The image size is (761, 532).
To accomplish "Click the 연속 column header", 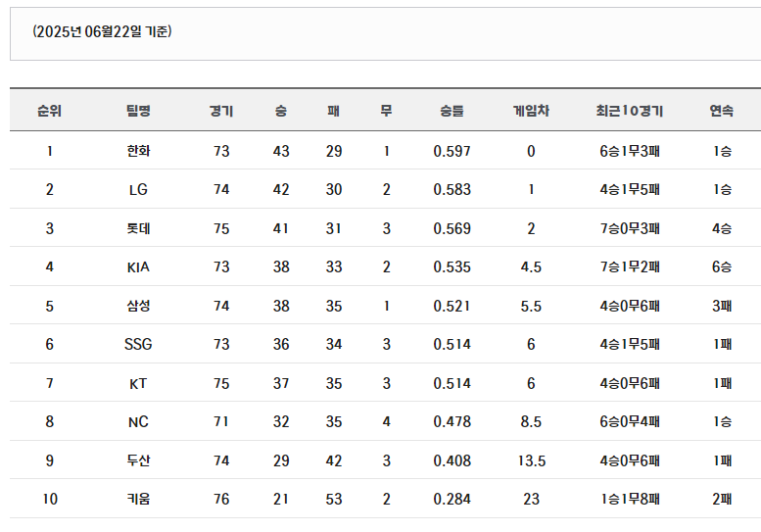I will [722, 111].
